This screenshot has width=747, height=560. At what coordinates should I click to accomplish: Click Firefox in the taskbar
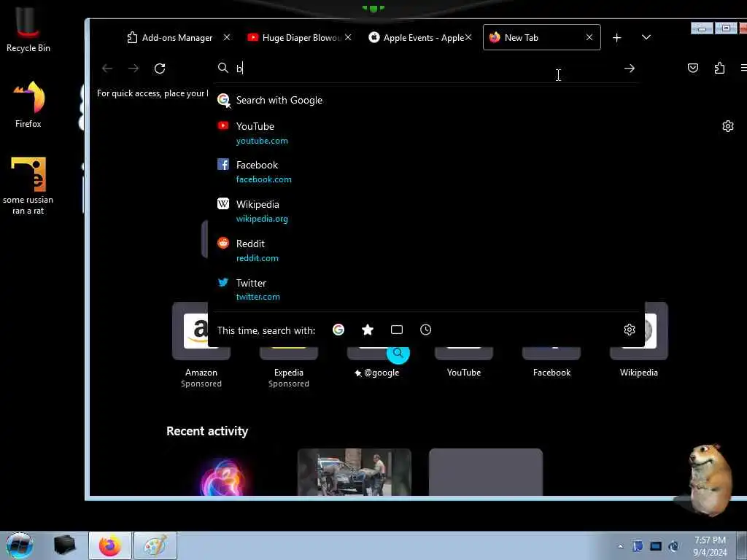tap(110, 545)
